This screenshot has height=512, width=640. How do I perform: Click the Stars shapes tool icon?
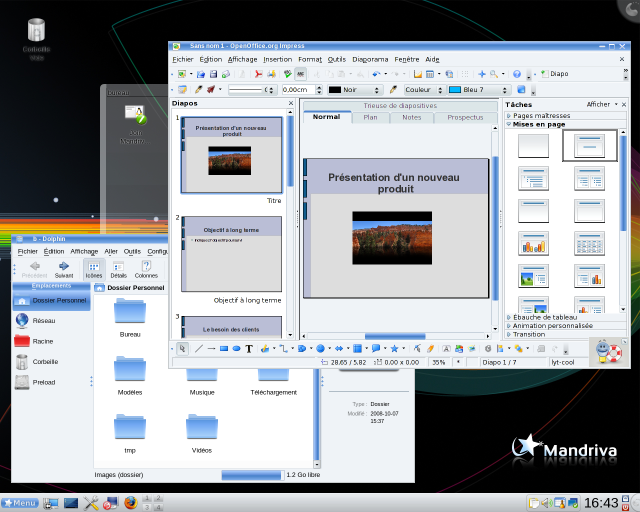(x=394, y=349)
